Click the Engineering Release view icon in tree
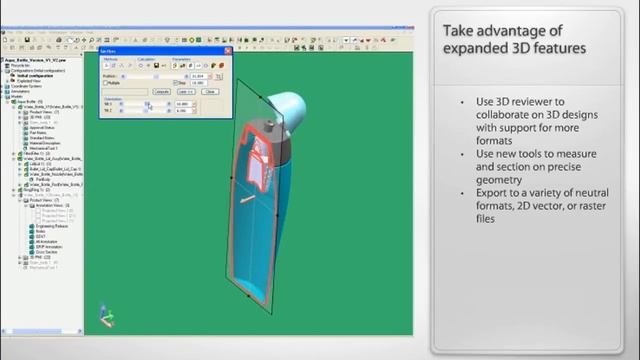640x360 pixels. tap(31, 226)
